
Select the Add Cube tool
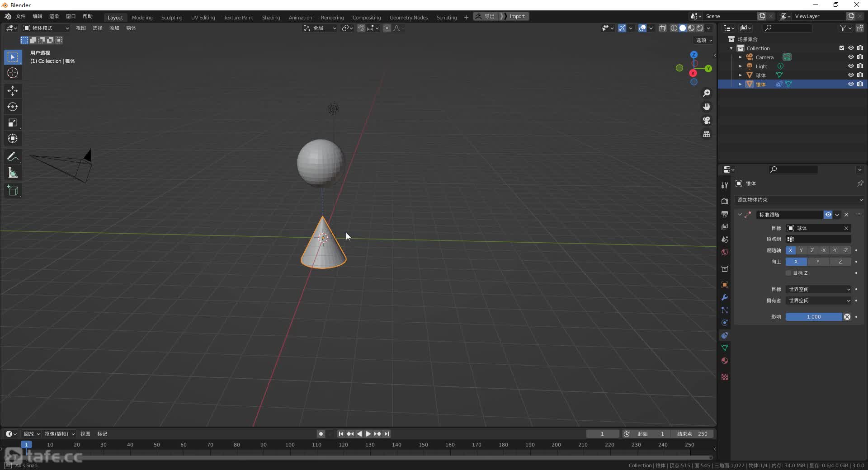13,190
